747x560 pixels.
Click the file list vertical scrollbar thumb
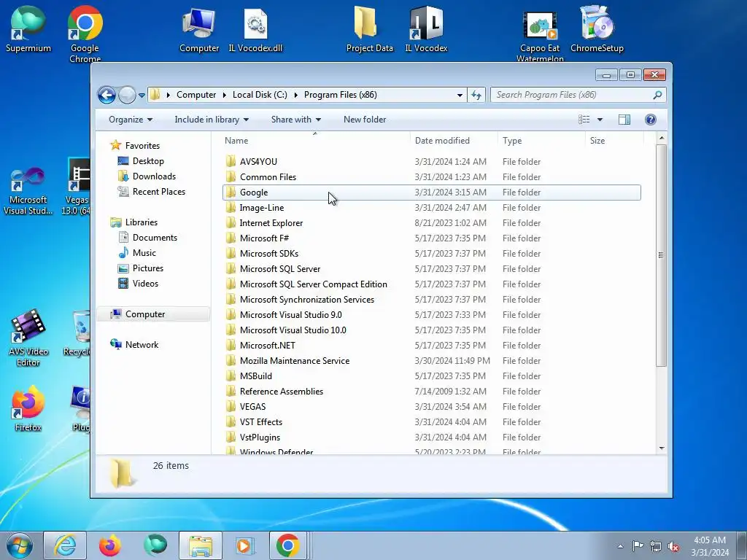661,255
